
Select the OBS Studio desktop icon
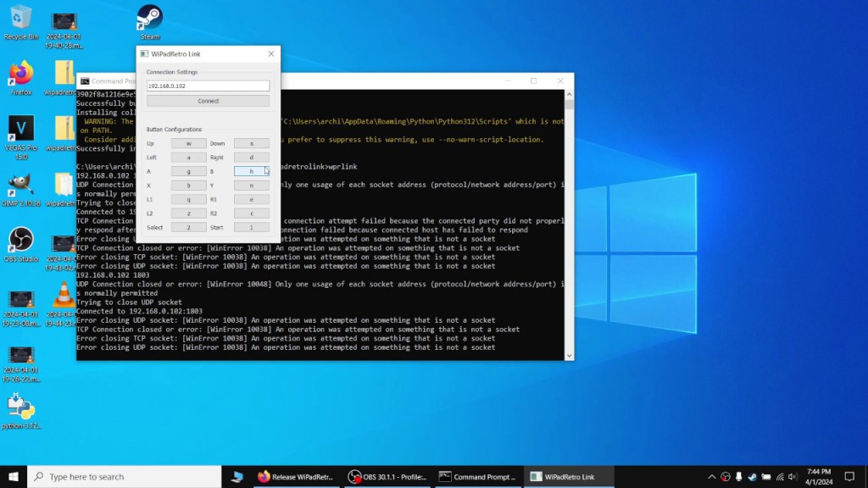(x=21, y=243)
